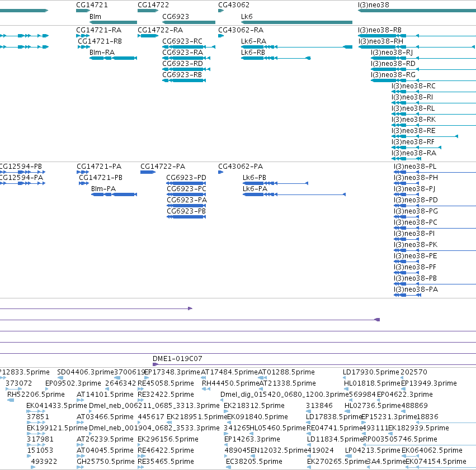Image resolution: width=476 pixels, height=470 pixels.
Task: Open the Blm-PA protein label
Action: coord(103,189)
